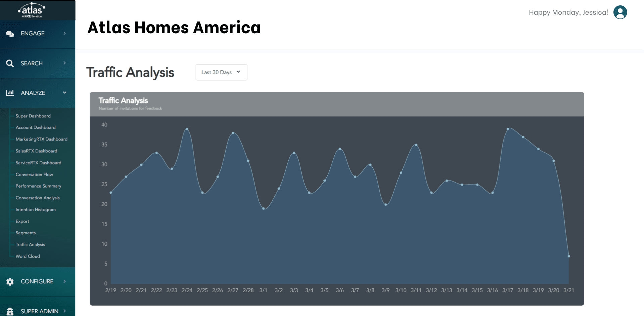644x316 pixels.
Task: Click the Analyze bar chart icon
Action: [10, 93]
